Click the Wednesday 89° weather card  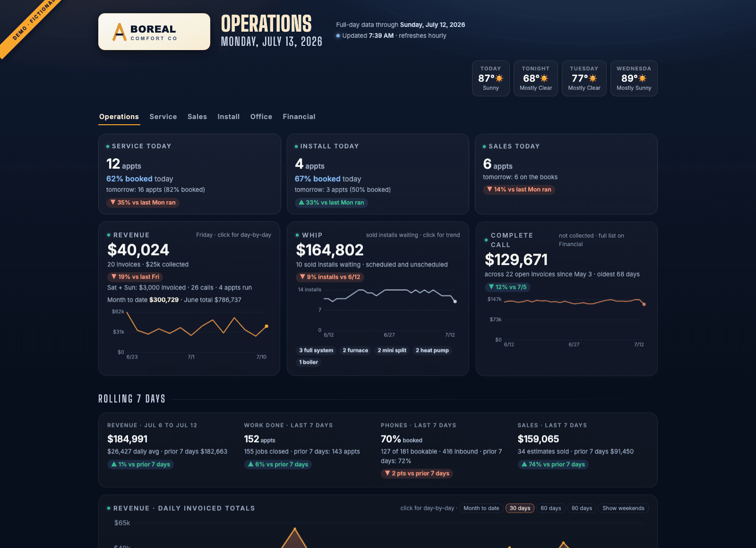tap(634, 78)
